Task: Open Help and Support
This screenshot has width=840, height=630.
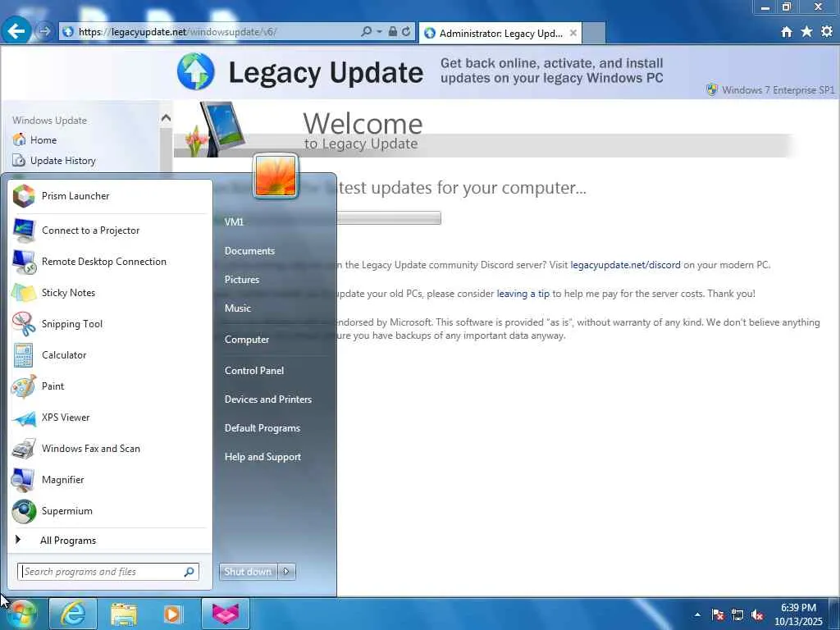Action: pyautogui.click(x=263, y=457)
